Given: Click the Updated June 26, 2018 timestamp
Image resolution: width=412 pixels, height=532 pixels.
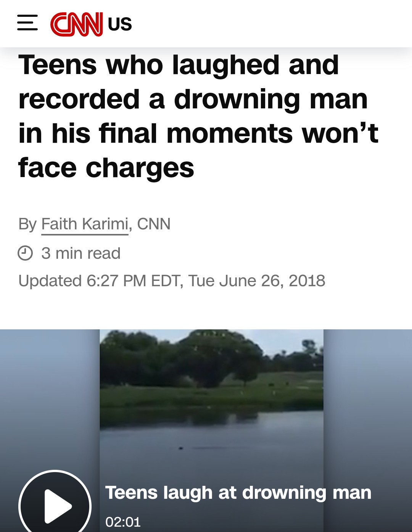Looking at the screenshot, I should point(172,281).
